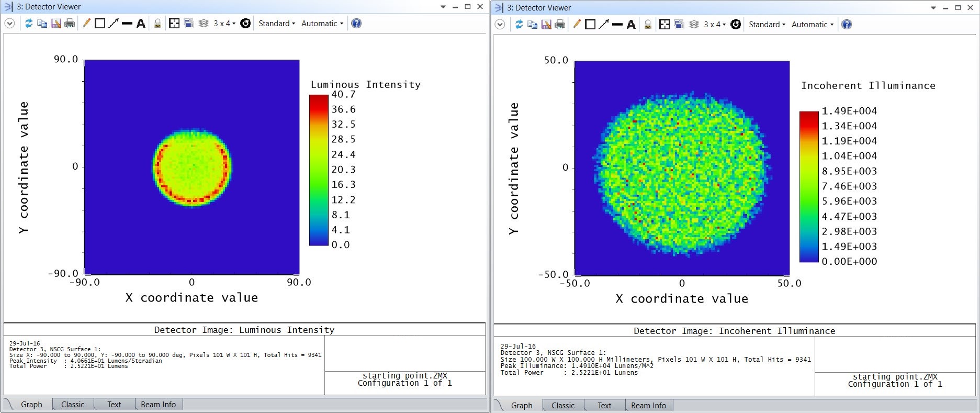The image size is (980, 413).
Task: Click zoom-to-fit icon in left viewer
Action: point(174,24)
